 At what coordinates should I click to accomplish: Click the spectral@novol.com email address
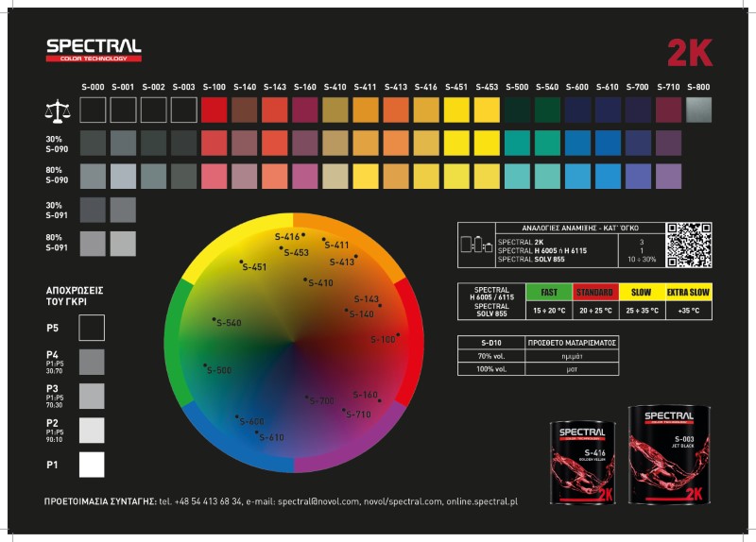click(318, 501)
